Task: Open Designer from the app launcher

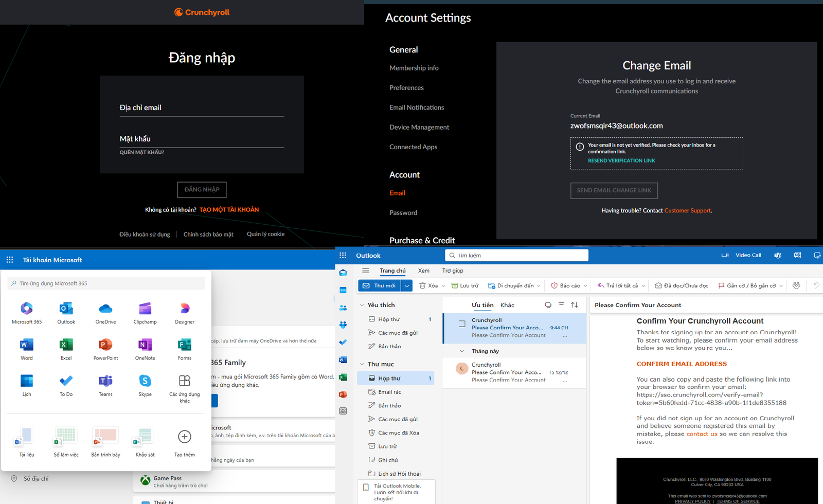Action: tap(185, 313)
